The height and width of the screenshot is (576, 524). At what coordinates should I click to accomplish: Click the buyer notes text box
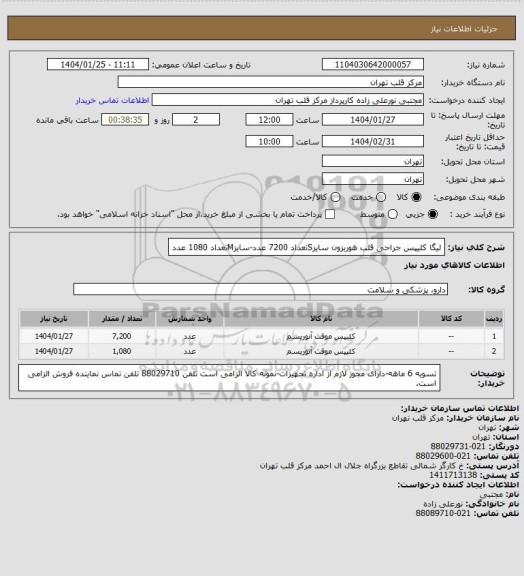(x=229, y=378)
